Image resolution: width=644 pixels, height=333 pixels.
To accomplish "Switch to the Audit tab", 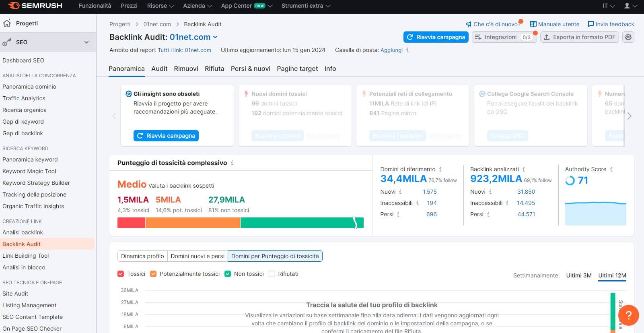I will point(159,68).
